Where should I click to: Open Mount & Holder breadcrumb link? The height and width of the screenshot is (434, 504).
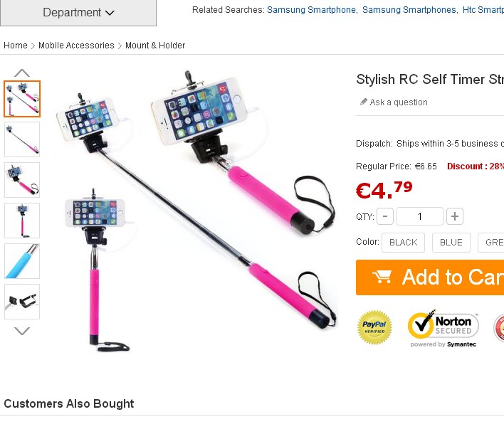pyautogui.click(x=155, y=46)
